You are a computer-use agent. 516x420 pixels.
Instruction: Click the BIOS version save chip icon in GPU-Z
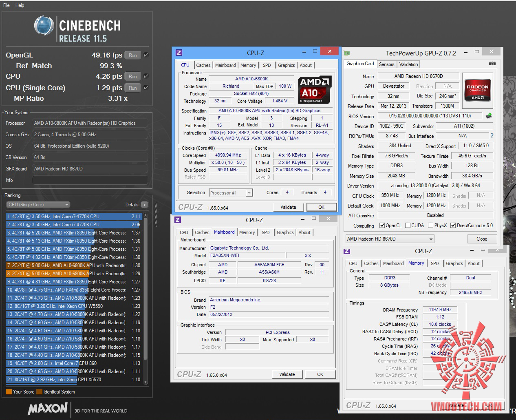coord(488,116)
